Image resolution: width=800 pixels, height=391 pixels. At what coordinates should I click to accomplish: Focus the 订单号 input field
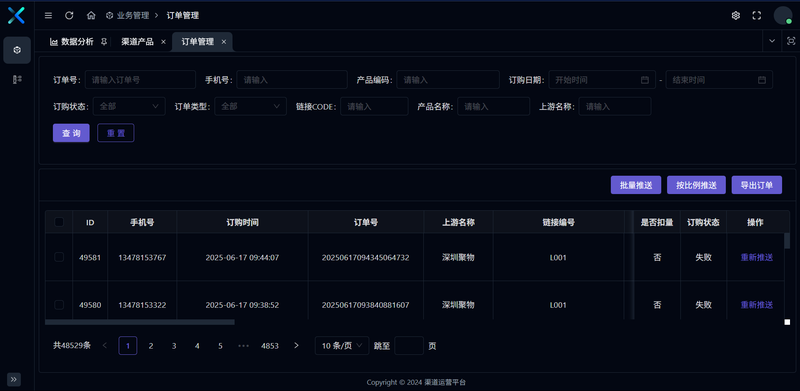coord(140,80)
